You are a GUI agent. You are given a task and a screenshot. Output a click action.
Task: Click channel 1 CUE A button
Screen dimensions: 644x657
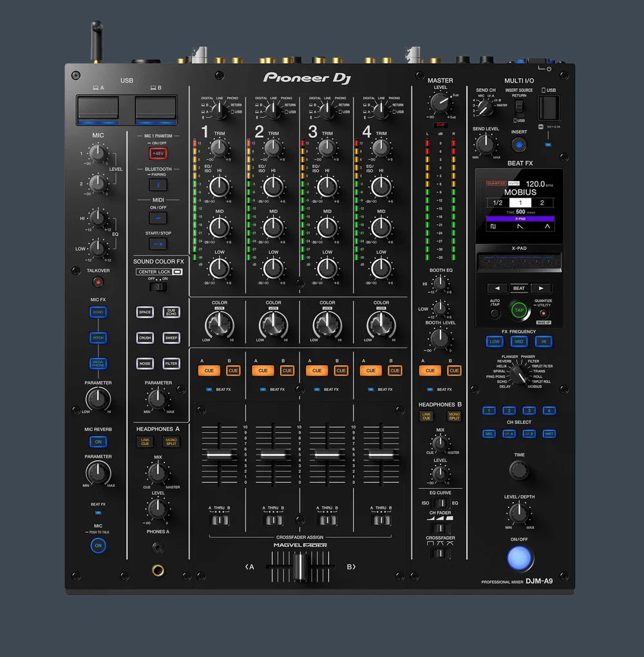(209, 370)
